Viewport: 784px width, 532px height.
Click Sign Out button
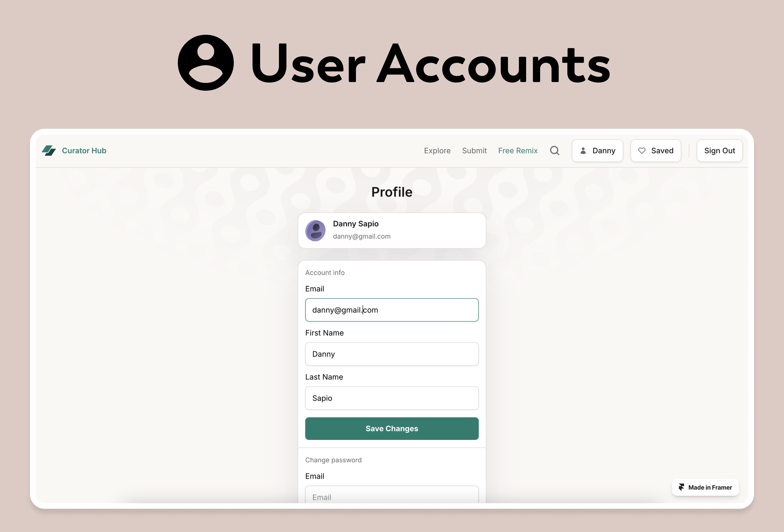tap(719, 150)
